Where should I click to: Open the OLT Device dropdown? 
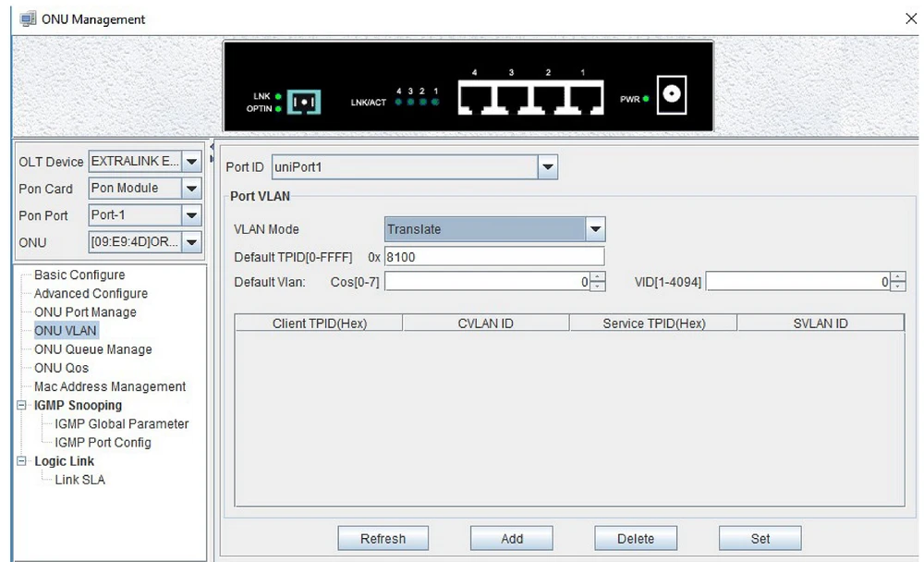click(192, 162)
